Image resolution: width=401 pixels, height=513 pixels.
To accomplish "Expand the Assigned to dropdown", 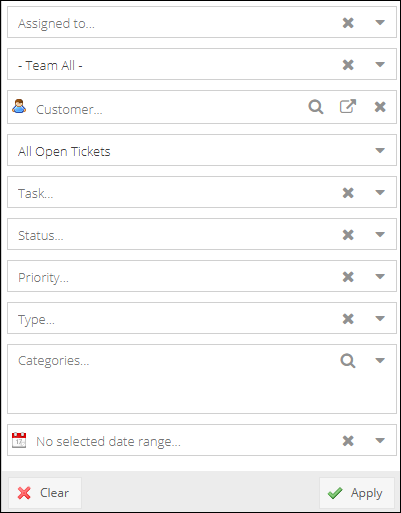I will pyautogui.click(x=380, y=23).
